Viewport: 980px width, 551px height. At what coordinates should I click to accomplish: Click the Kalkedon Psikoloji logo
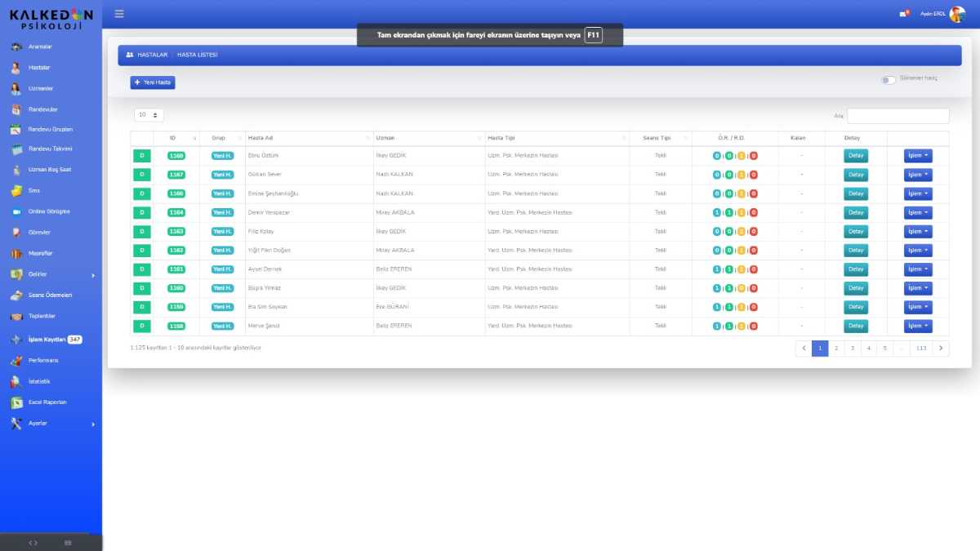pyautogui.click(x=51, y=20)
